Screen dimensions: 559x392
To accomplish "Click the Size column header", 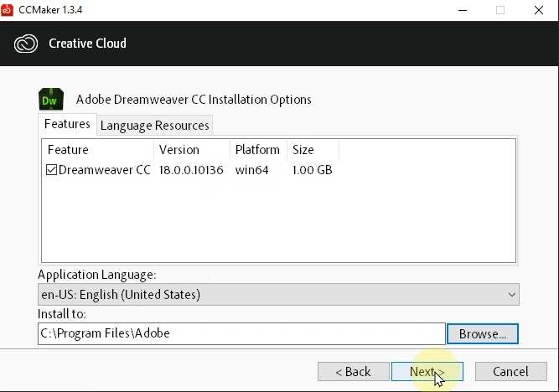I will point(312,150).
